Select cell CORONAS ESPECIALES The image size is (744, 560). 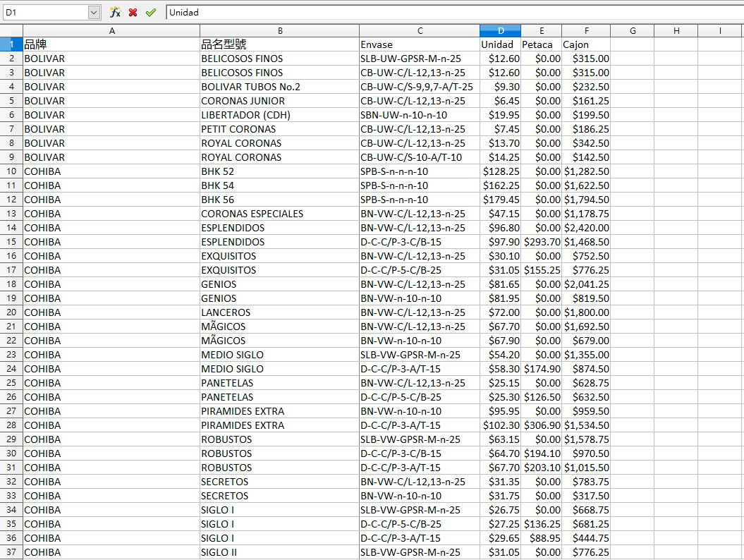[279, 214]
